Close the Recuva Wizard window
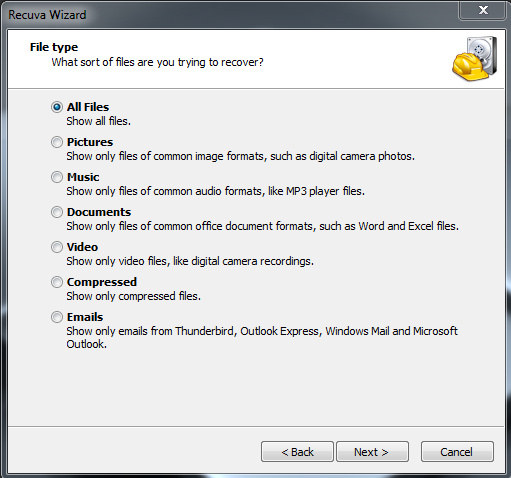Viewport: 511px width, 478px height. tap(483, 11)
